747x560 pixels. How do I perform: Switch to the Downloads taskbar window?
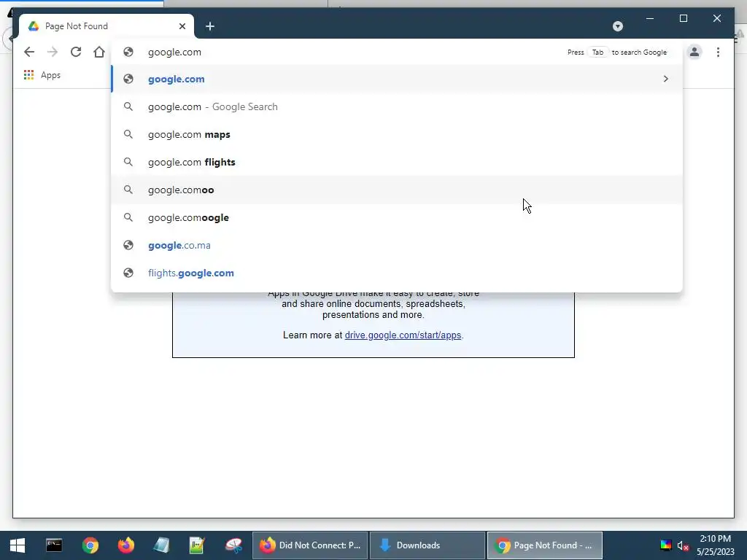pyautogui.click(x=427, y=545)
